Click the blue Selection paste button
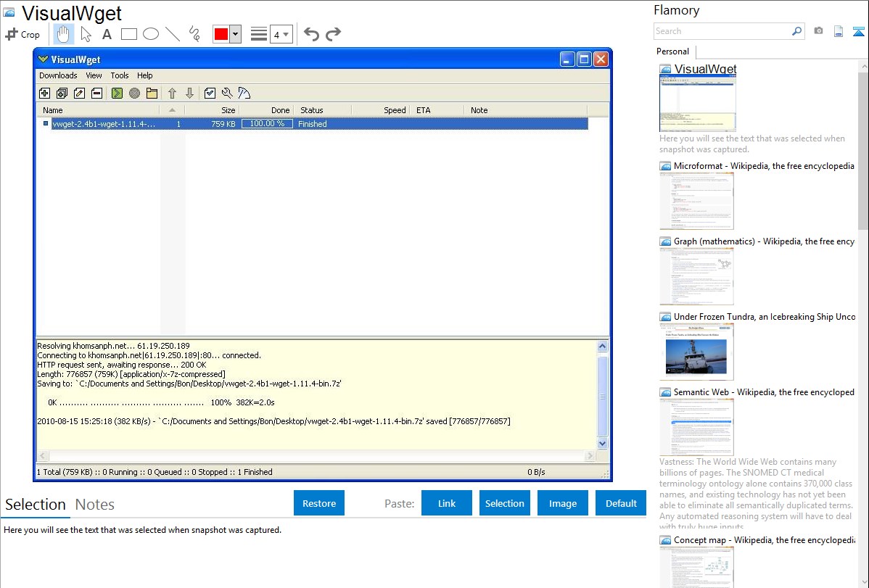The height and width of the screenshot is (588, 869). [x=504, y=503]
